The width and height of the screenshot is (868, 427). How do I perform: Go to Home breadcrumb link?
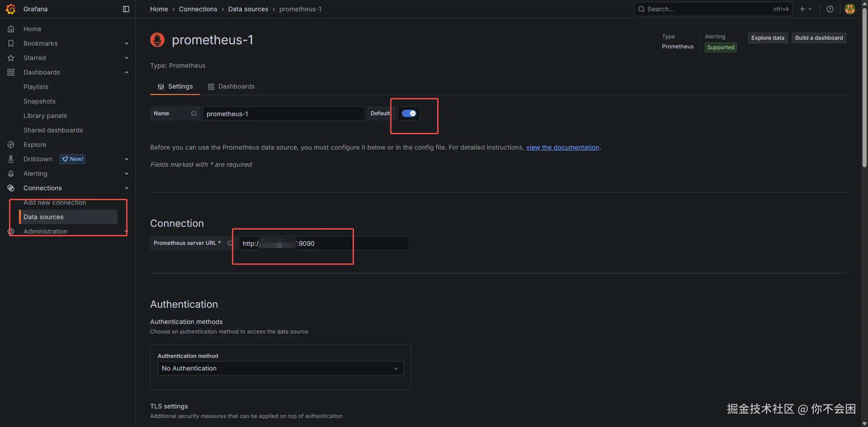159,9
